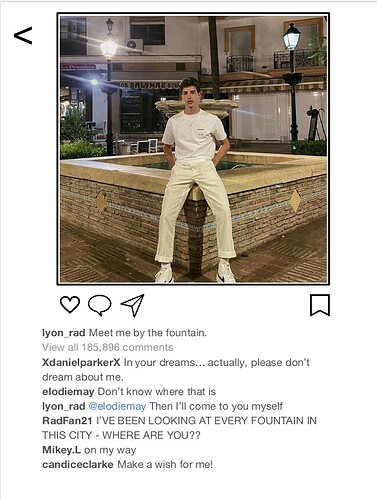Open lyon_rad username in reply comment
The width and height of the screenshot is (377, 500).
64,406
